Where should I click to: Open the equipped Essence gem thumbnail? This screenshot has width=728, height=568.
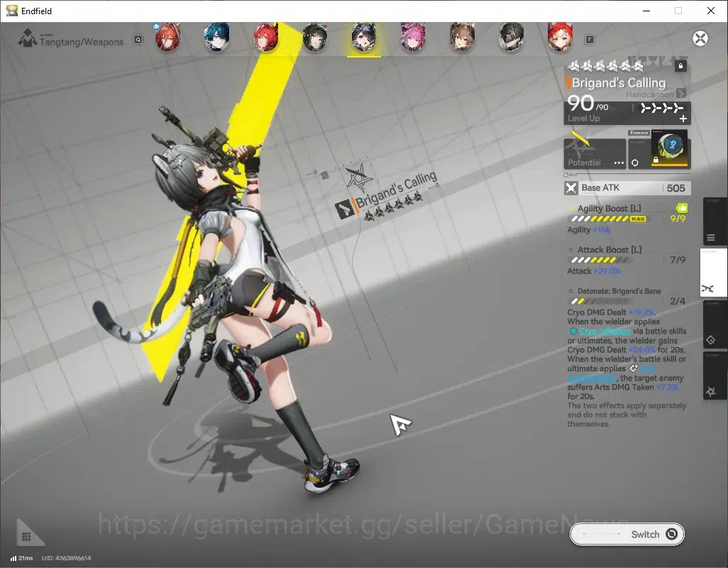[671, 148]
